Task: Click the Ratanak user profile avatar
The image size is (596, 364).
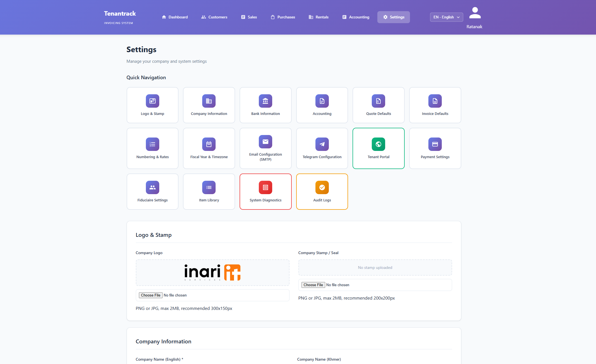Action: 475,13
